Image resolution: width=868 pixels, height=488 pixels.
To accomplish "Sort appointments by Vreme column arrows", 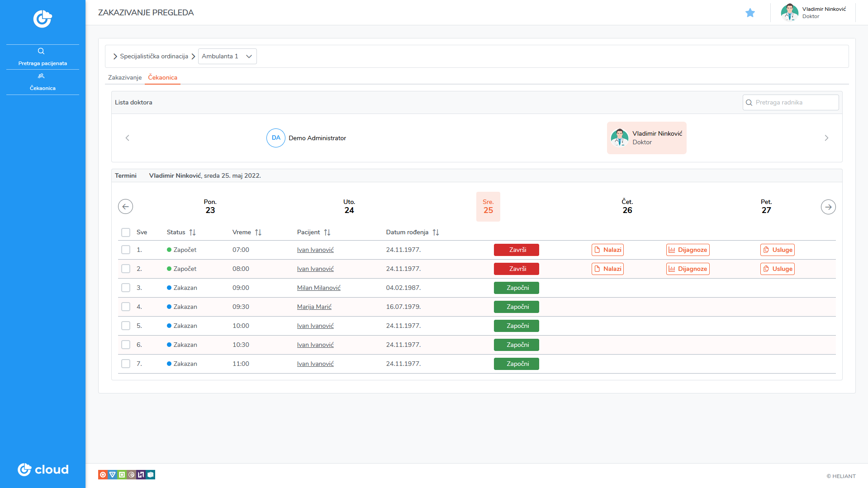I will pyautogui.click(x=258, y=232).
